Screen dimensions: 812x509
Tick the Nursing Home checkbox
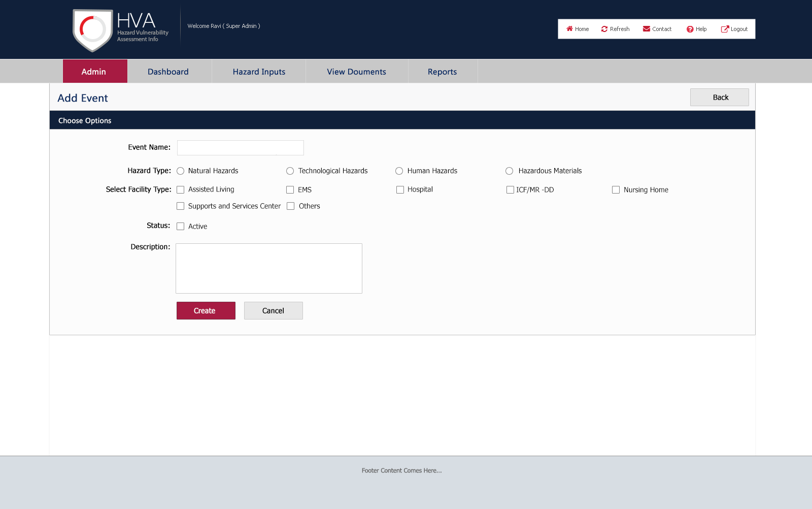pyautogui.click(x=616, y=190)
